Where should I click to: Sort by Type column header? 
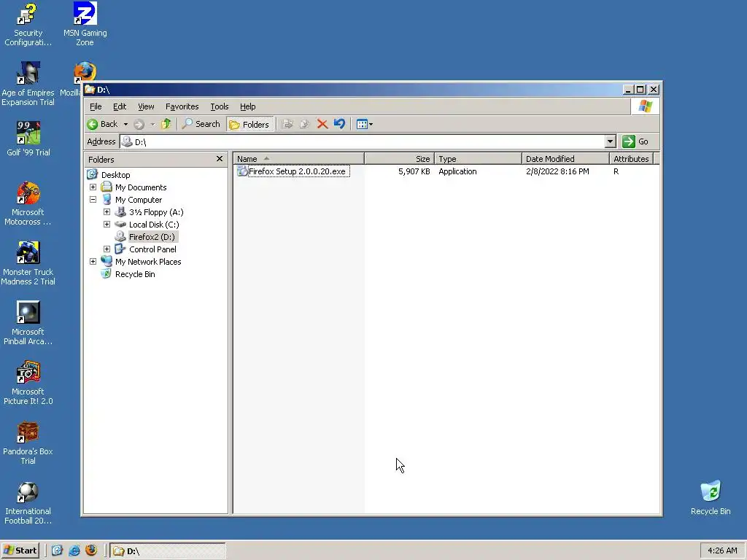pos(479,158)
